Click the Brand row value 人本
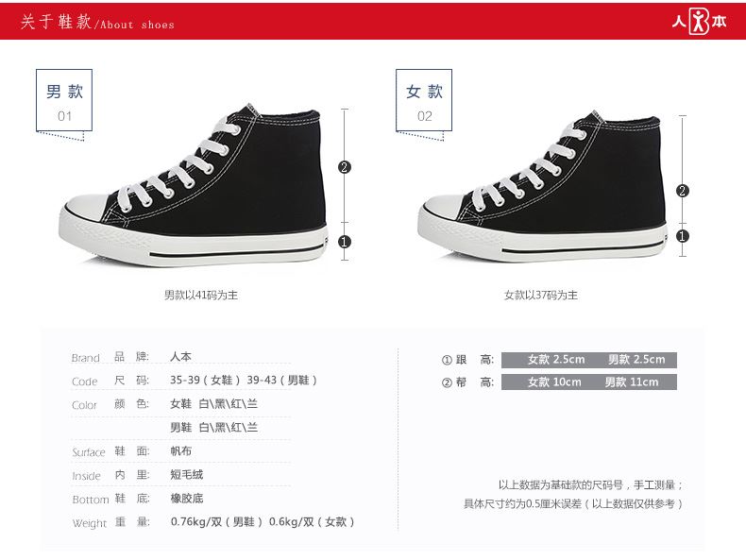 click(180, 356)
